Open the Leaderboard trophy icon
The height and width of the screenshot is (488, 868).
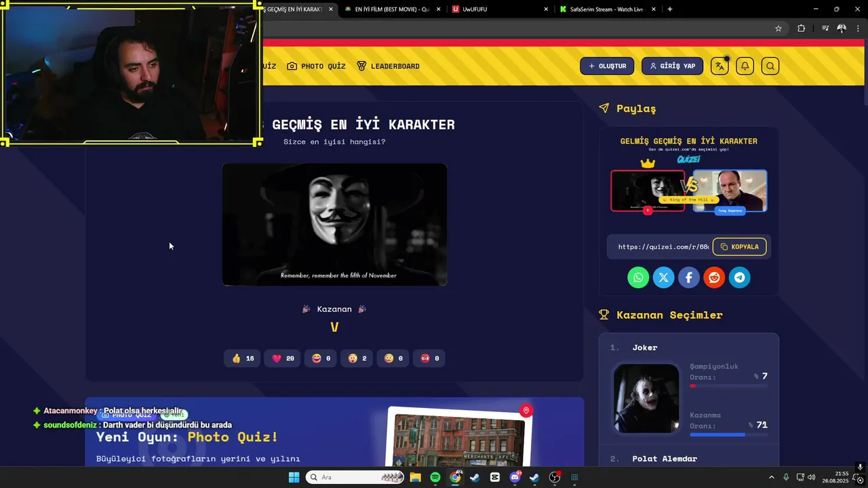pos(361,66)
